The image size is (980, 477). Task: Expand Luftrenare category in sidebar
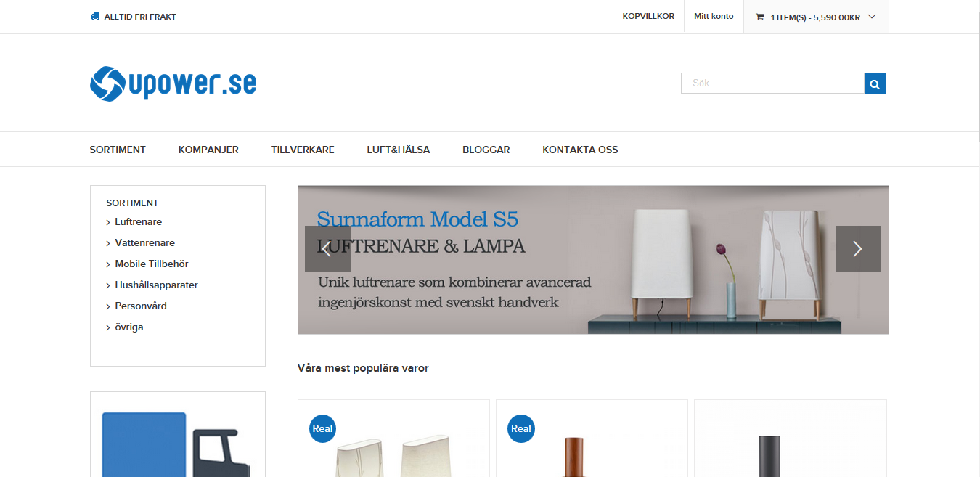click(x=108, y=222)
